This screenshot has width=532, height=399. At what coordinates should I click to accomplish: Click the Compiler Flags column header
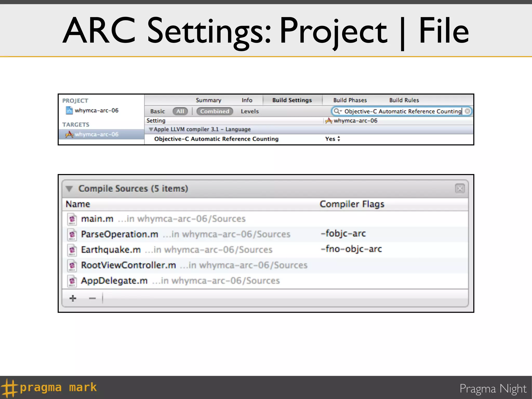pyautogui.click(x=352, y=204)
